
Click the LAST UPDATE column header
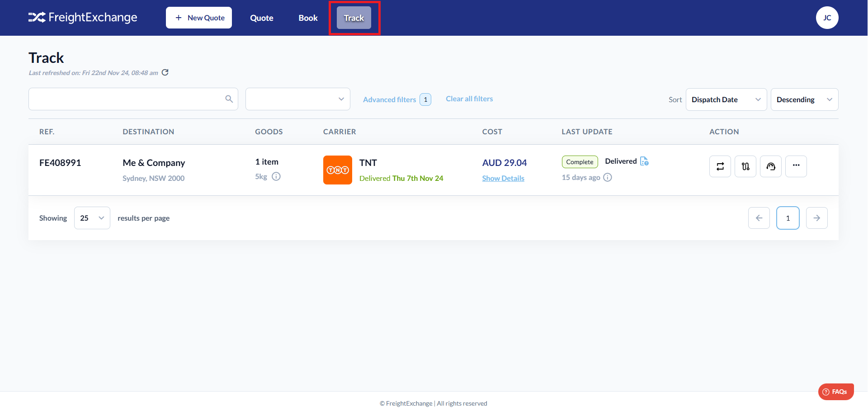[587, 132]
